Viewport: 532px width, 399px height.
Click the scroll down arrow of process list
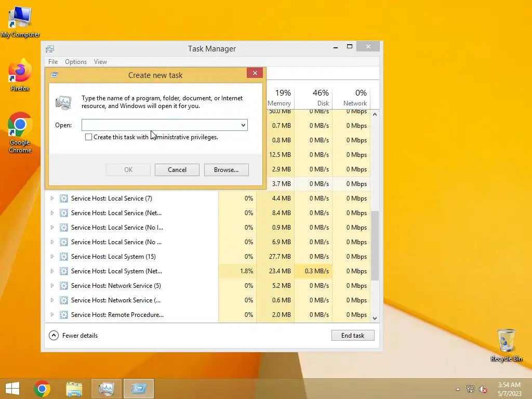click(x=375, y=318)
